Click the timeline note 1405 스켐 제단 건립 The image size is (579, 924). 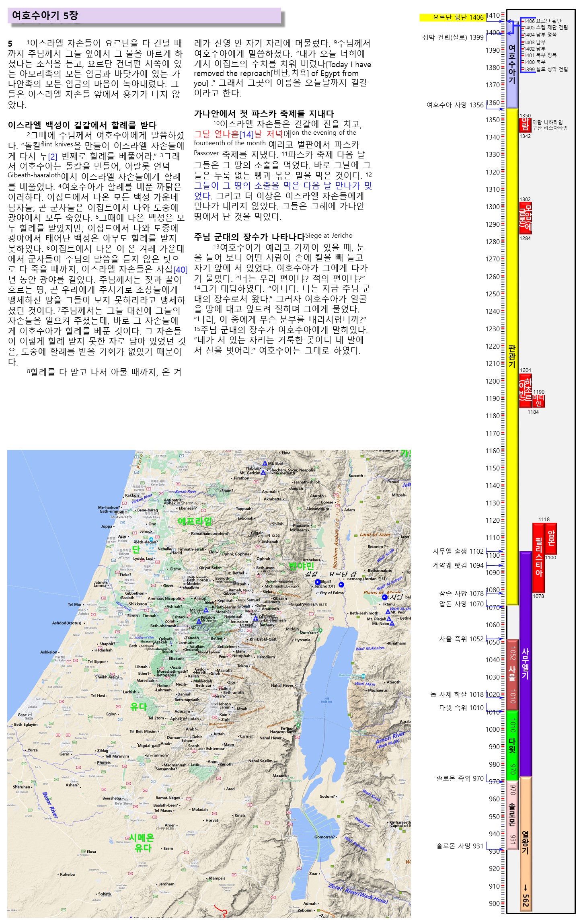tap(546, 28)
